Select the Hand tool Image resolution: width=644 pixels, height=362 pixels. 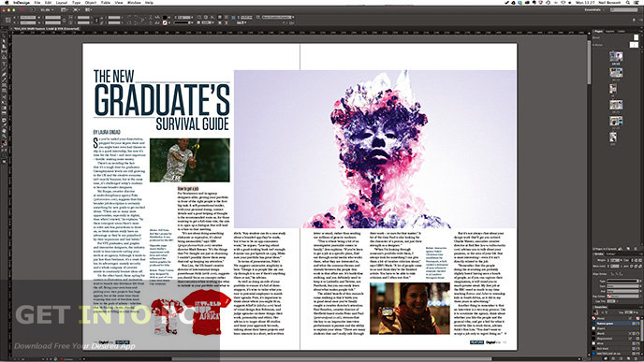(5, 131)
